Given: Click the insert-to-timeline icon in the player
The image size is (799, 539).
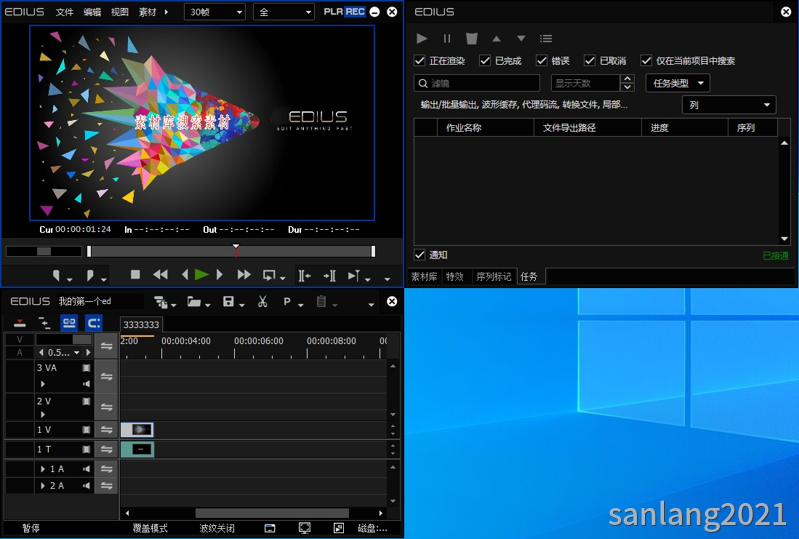Looking at the screenshot, I should [x=354, y=276].
